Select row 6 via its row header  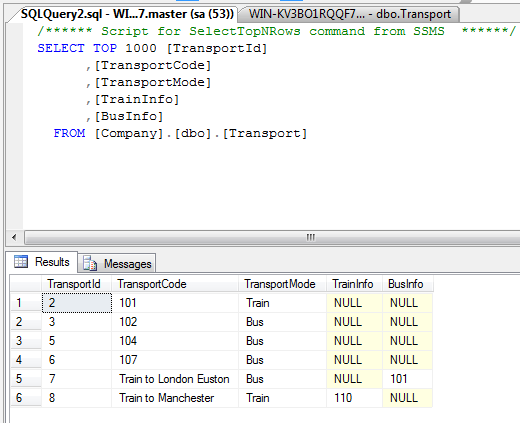click(26, 398)
